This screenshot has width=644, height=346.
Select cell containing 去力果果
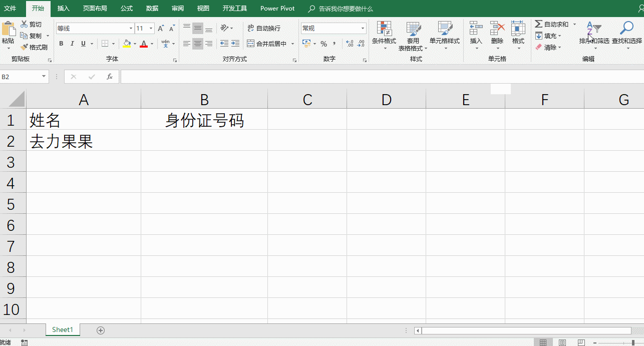point(84,141)
